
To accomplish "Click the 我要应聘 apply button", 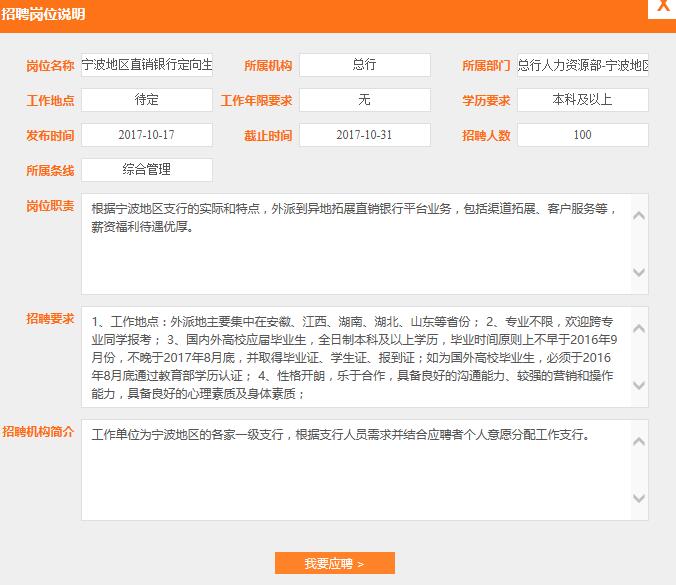I will pyautogui.click(x=334, y=564).
